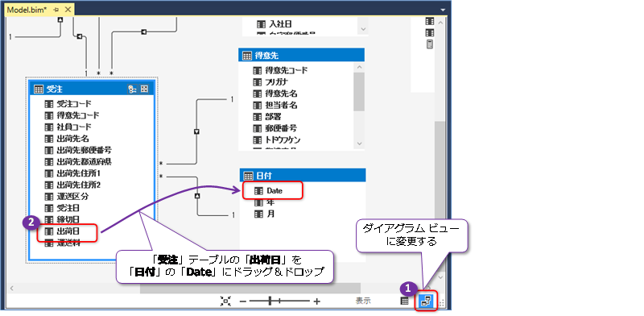Image resolution: width=644 pixels, height=316 pixels.
Task: Click the horizontal scrollbar thumb
Action: [x=250, y=288]
